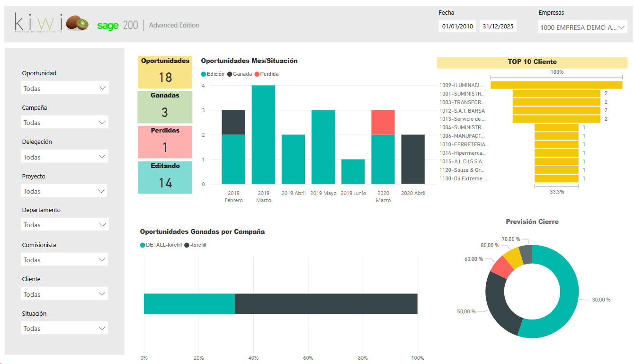Click the Sage 200 Advanced Edition logo
Viewport: 634px width, 364px height.
point(148,26)
